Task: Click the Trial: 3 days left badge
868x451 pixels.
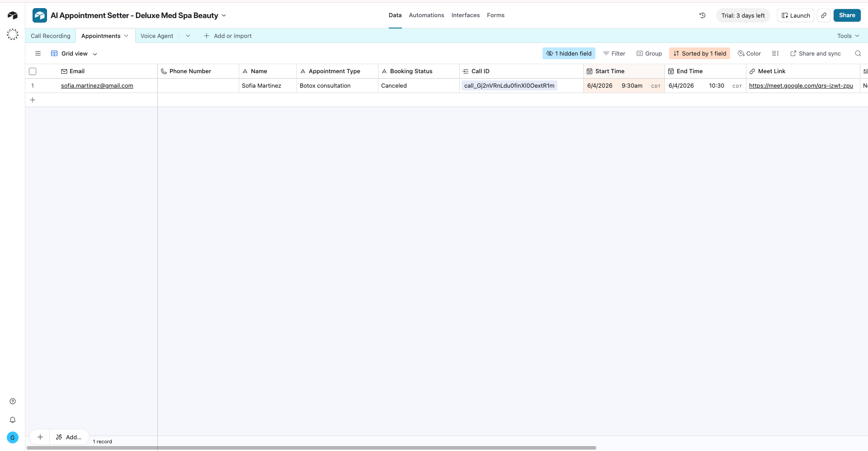Action: click(743, 15)
